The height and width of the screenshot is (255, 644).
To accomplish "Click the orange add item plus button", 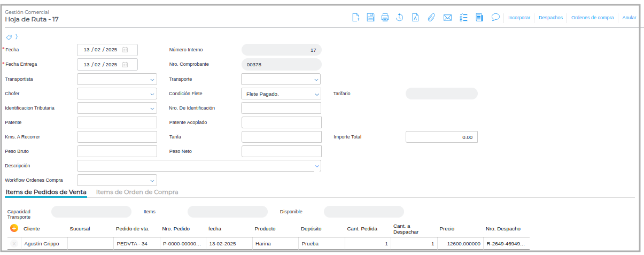I will pyautogui.click(x=14, y=228).
